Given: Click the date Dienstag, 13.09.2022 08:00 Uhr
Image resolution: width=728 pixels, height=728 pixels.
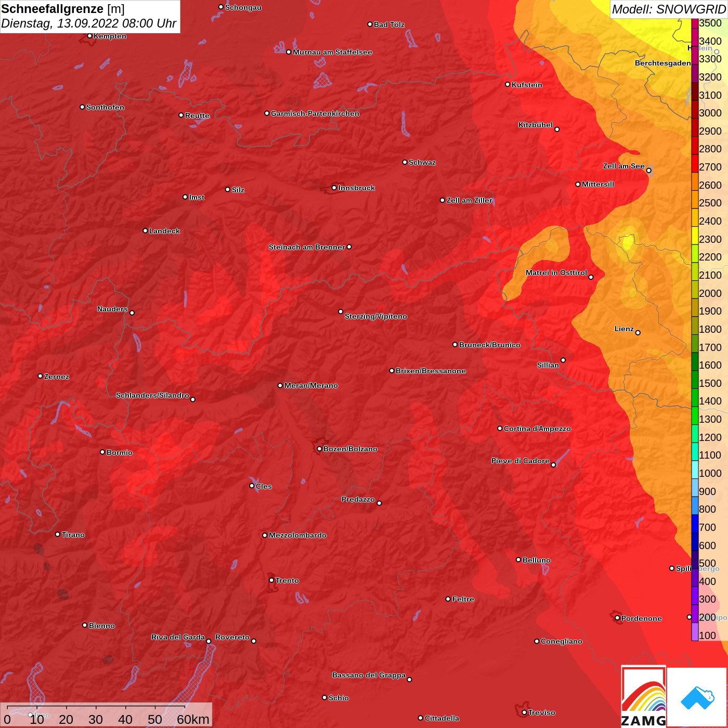Looking at the screenshot, I should 89,23.
